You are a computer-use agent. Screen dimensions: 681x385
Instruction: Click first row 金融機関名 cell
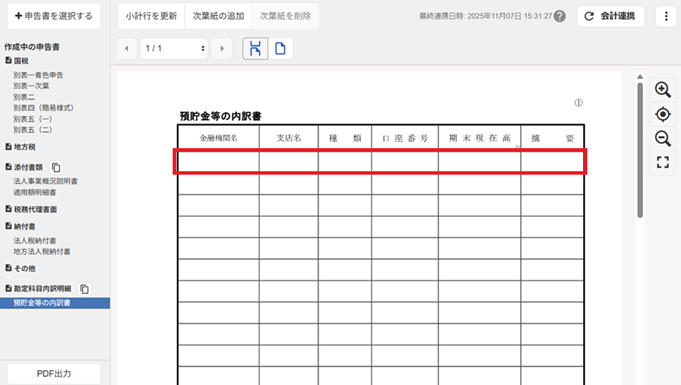coord(218,162)
